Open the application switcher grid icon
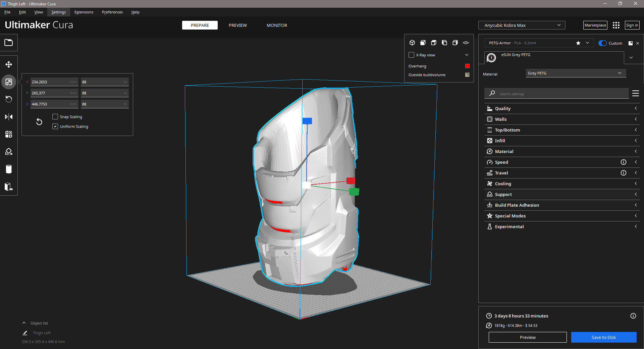 click(x=616, y=25)
